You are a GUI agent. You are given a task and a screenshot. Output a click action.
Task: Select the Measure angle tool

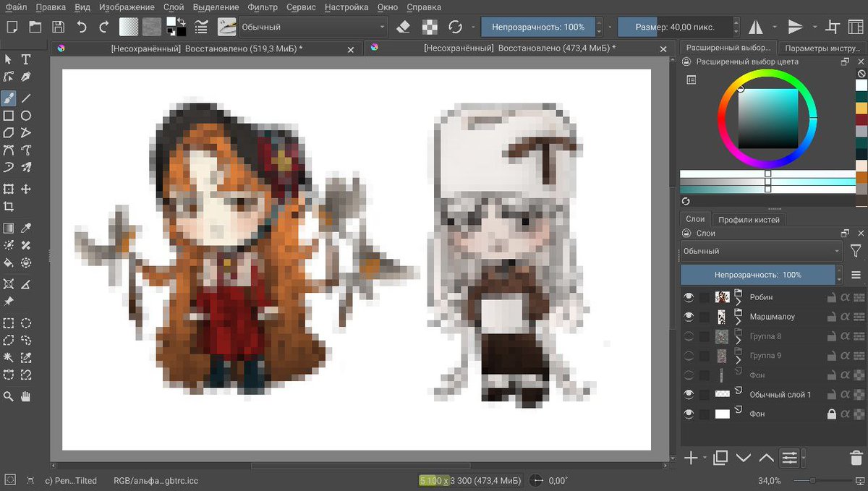tap(25, 283)
